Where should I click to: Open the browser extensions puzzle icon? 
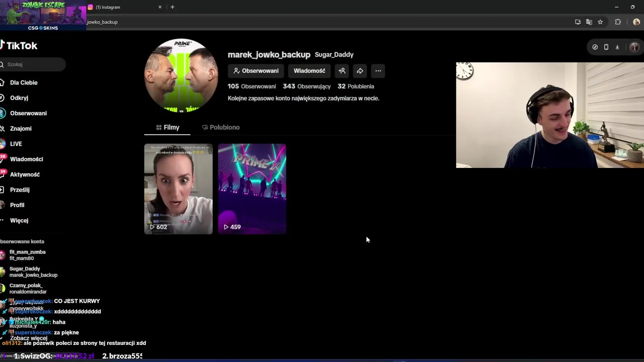point(618,22)
